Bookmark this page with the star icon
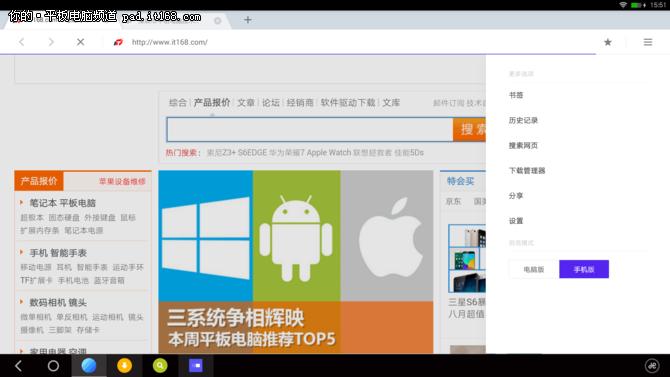 click(x=608, y=42)
